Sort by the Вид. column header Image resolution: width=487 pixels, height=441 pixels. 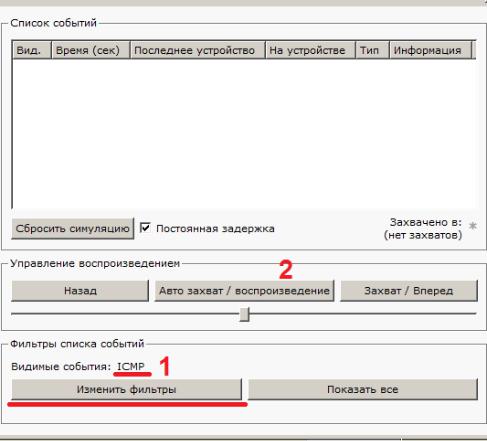(x=32, y=50)
